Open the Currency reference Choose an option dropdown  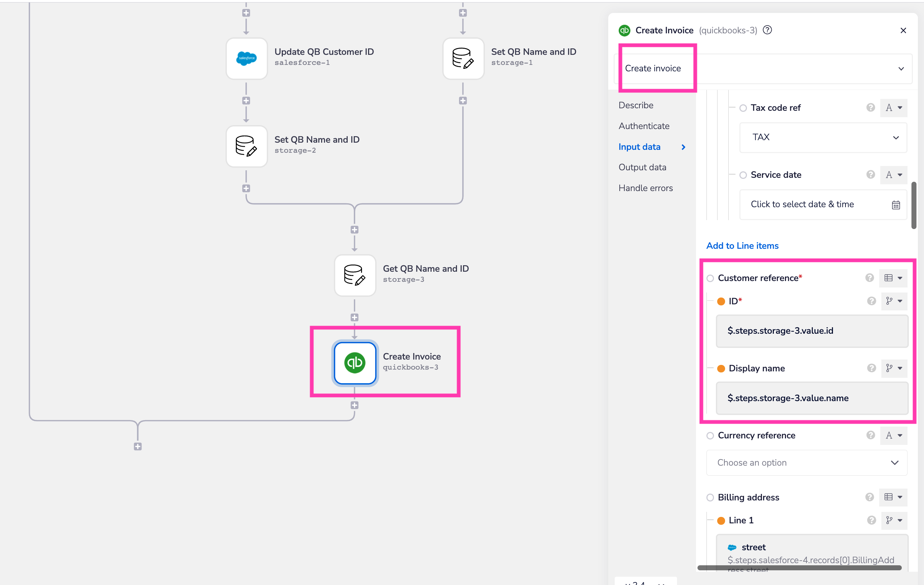pos(806,462)
